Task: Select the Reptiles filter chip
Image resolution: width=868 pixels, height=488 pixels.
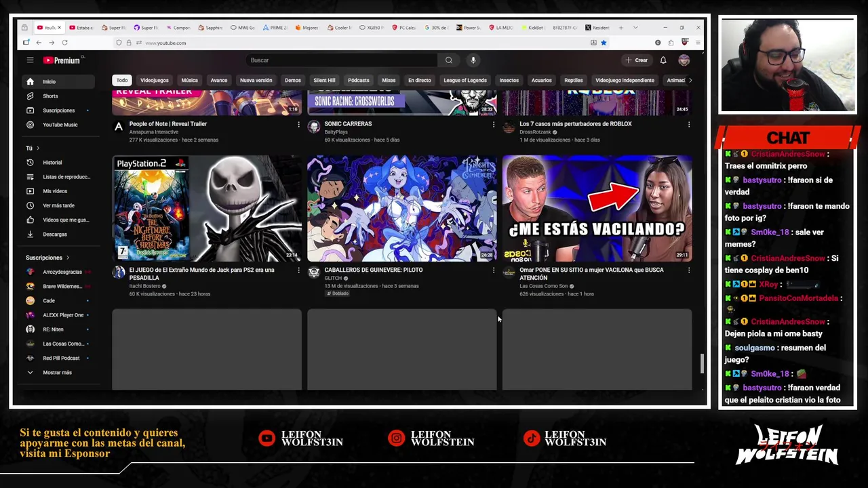Action: [574, 80]
